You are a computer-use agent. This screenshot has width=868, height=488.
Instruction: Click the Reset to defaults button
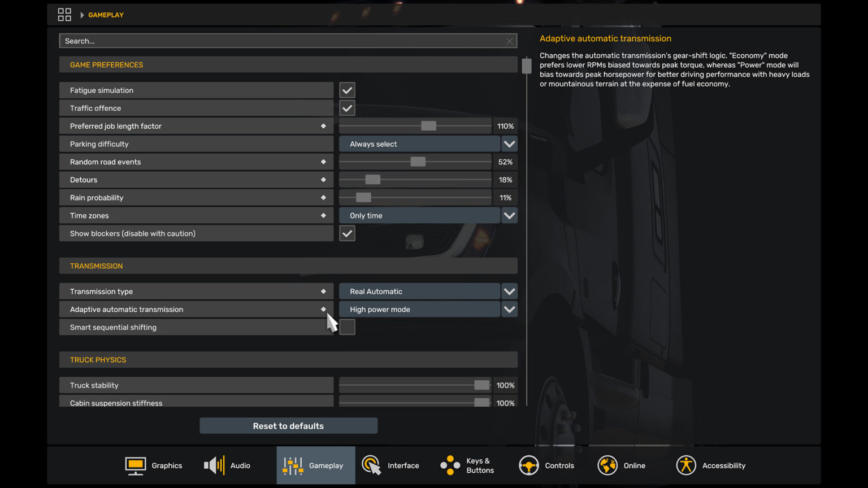tap(288, 425)
